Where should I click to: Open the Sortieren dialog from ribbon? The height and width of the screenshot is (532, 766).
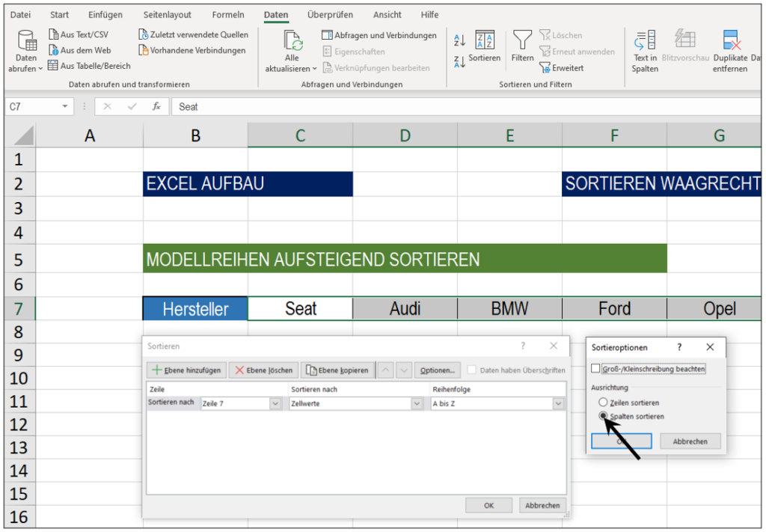[x=485, y=46]
